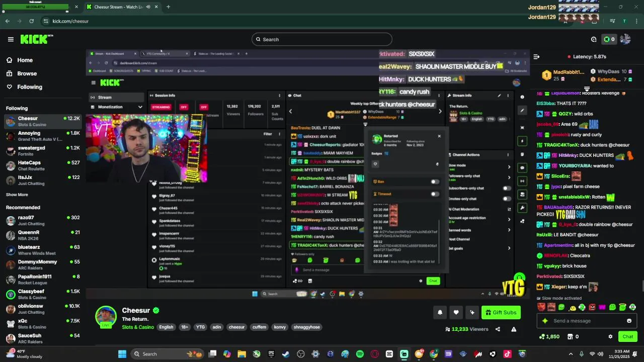Click the Kick Search field
The image size is (644, 362).
[x=322, y=39]
